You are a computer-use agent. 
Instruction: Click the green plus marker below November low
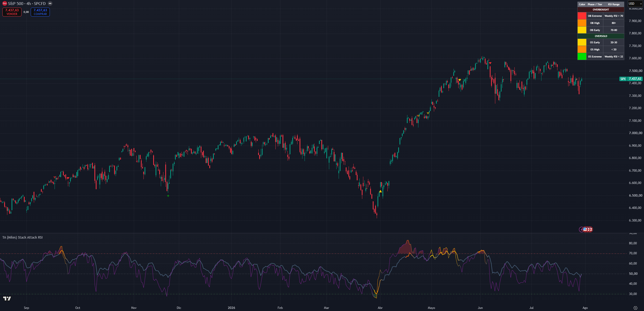click(168, 196)
